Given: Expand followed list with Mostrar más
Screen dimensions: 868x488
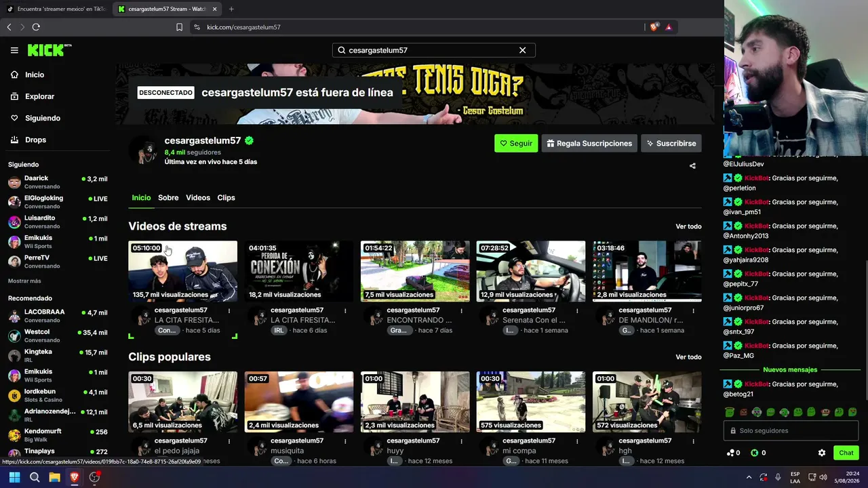Looking at the screenshot, I should click(24, 281).
